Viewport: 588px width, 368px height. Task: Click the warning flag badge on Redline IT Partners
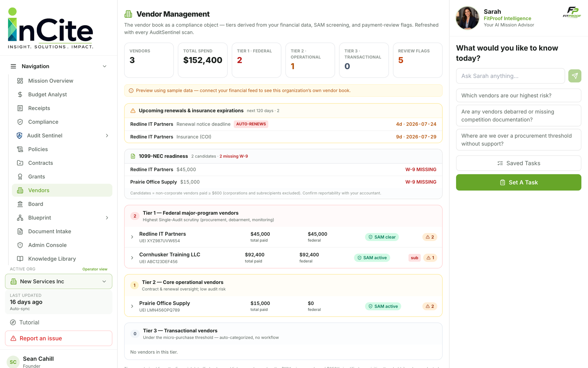pos(430,237)
